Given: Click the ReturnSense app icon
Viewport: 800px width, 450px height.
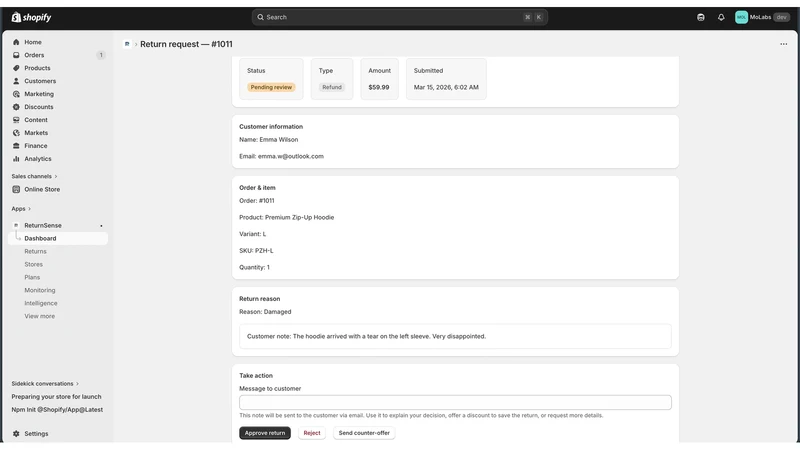Looking at the screenshot, I should click(x=16, y=226).
